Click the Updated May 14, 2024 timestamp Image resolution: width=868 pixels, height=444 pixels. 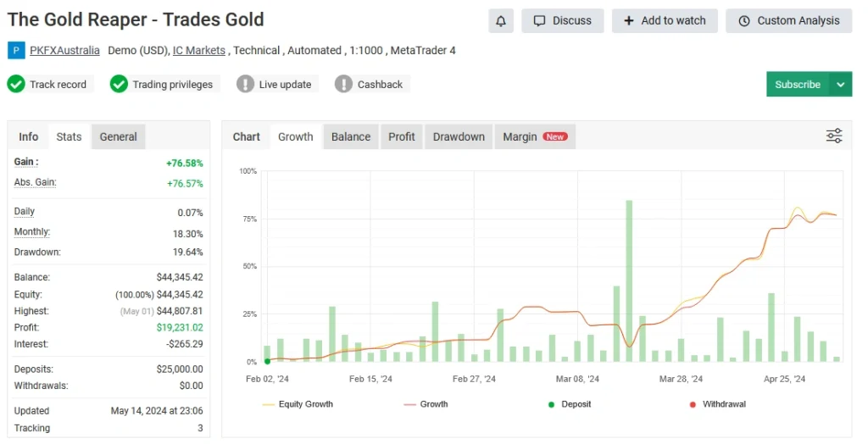157,411
